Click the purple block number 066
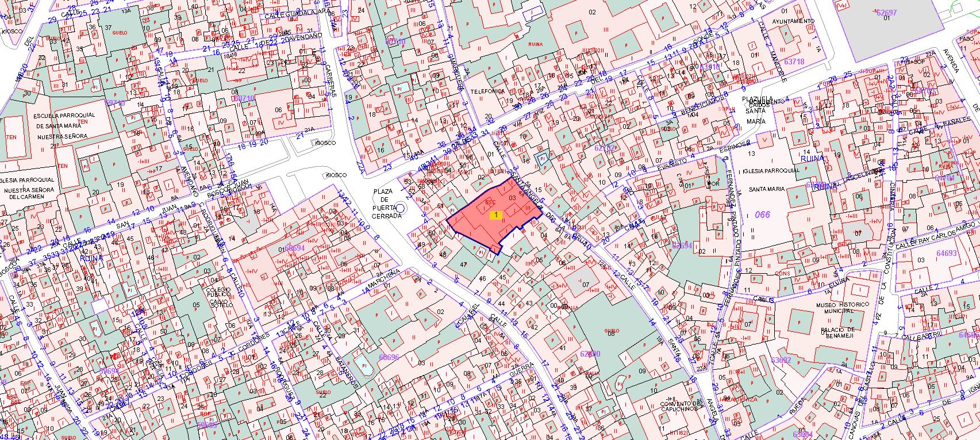Screen dimensions: 980x440 click(762, 215)
